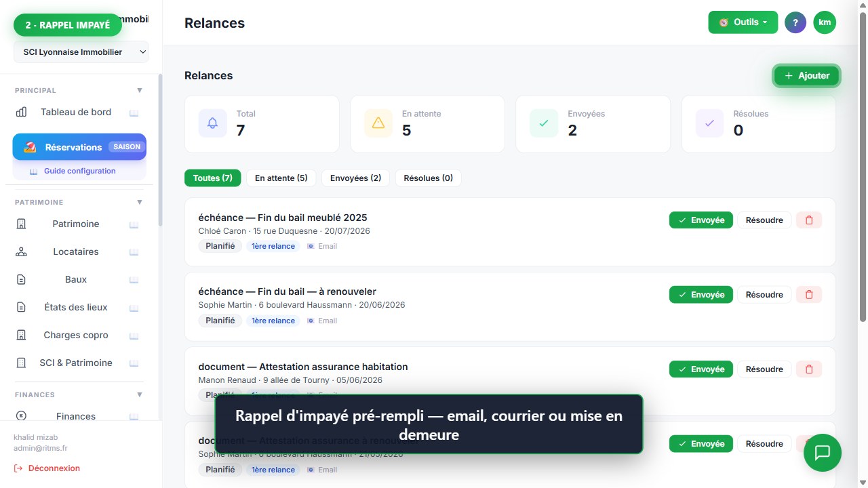Collapse the PRINCIPAL sidebar section
This screenshot has width=868, height=488.
(140, 90)
